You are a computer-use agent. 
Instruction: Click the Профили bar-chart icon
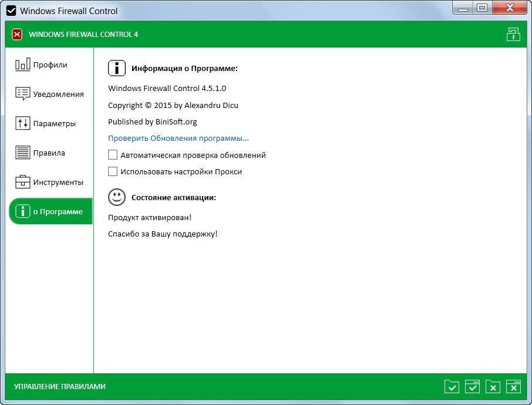pyautogui.click(x=23, y=64)
